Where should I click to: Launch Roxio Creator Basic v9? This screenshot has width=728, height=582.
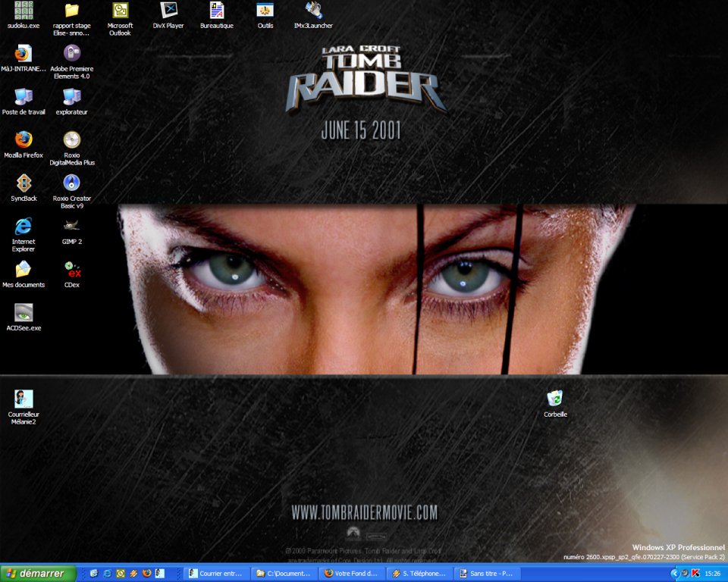71,191
